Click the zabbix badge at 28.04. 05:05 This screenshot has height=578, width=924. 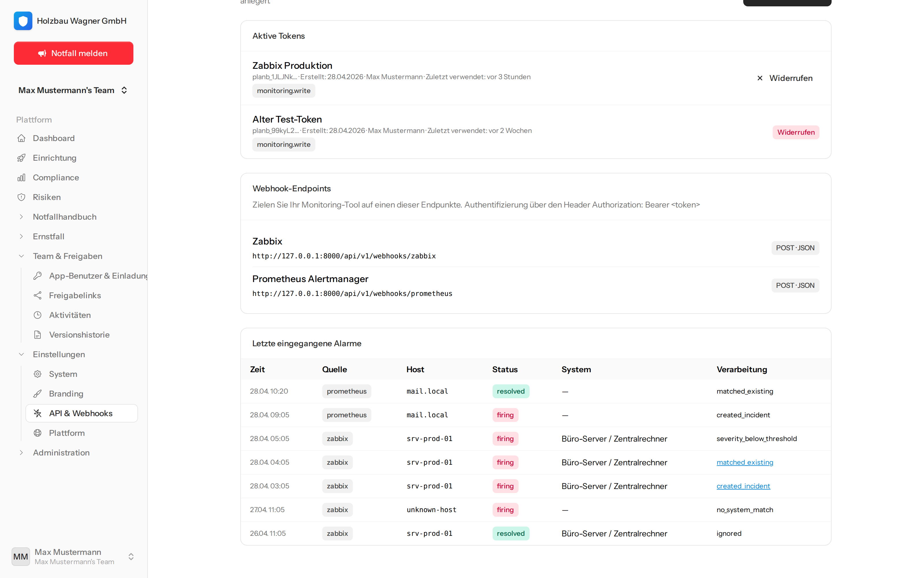337,439
